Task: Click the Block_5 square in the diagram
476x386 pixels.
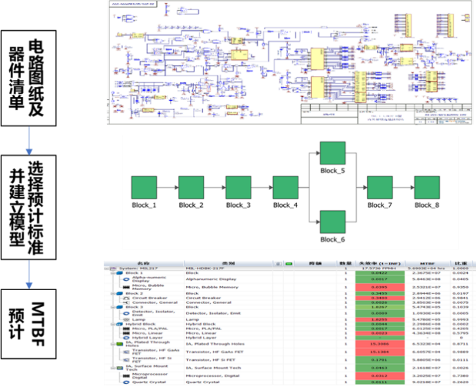Action: (333, 153)
